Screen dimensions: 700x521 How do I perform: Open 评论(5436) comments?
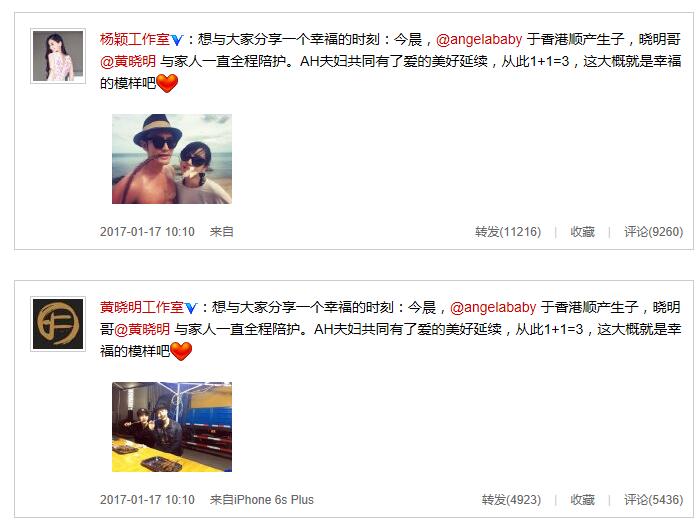pyautogui.click(x=653, y=500)
